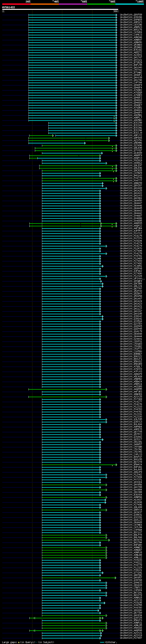The width and height of the screenshot is (146, 644).
Task: Select the red ~20% identity segment
Action: pyautogui.click(x=16, y=4)
